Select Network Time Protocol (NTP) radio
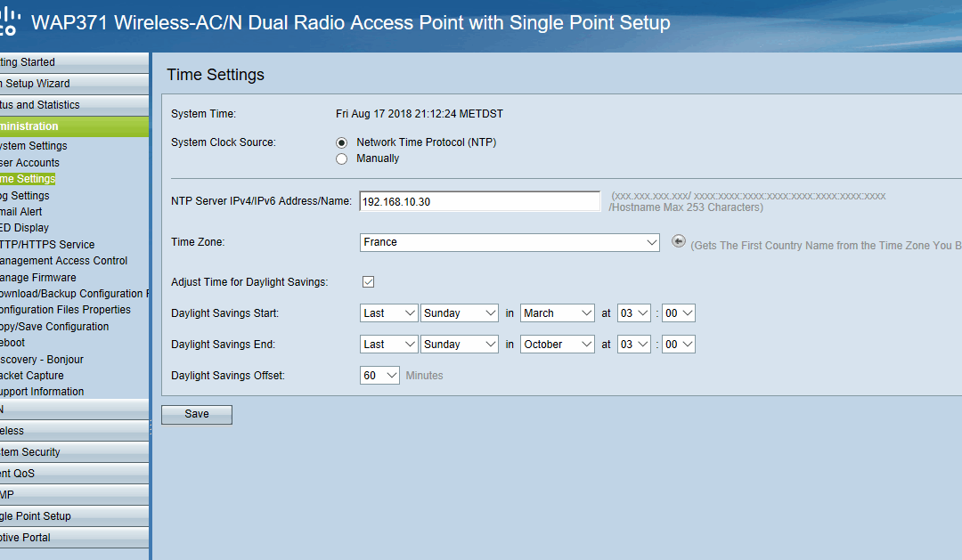962x560 pixels. point(342,143)
